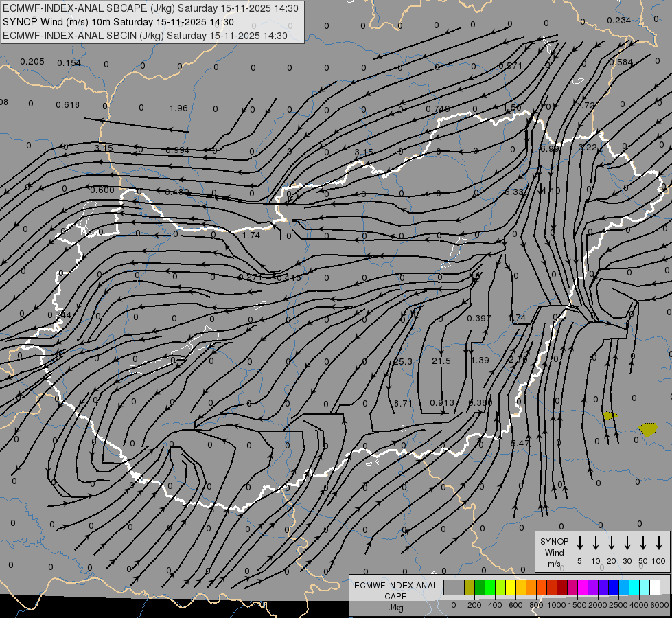
Task: Click the 21.5 CAPE value on map
Action: (x=441, y=360)
